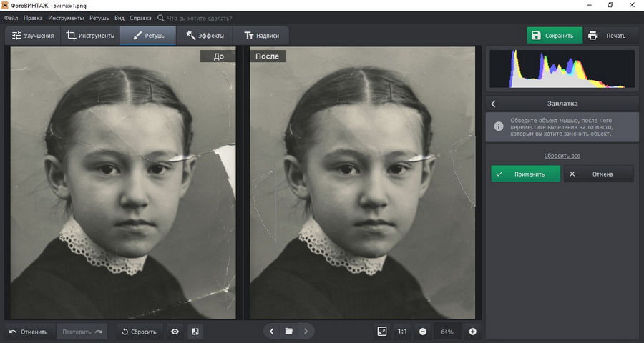Click the Заплатка panel title
Image resolution: width=644 pixels, height=343 pixels.
pyautogui.click(x=562, y=104)
